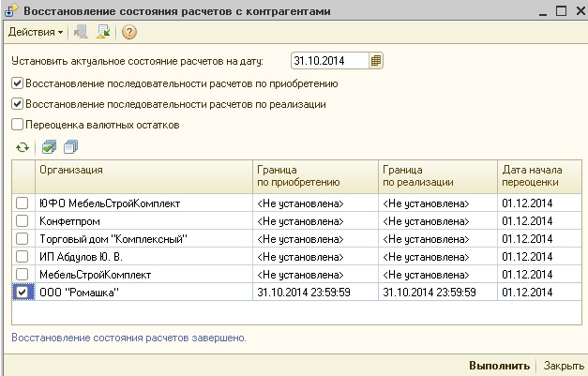Screen dimensions: 588x376
Task: Uncheck the ООО "Ромашка" row checkbox
Action: (23, 293)
